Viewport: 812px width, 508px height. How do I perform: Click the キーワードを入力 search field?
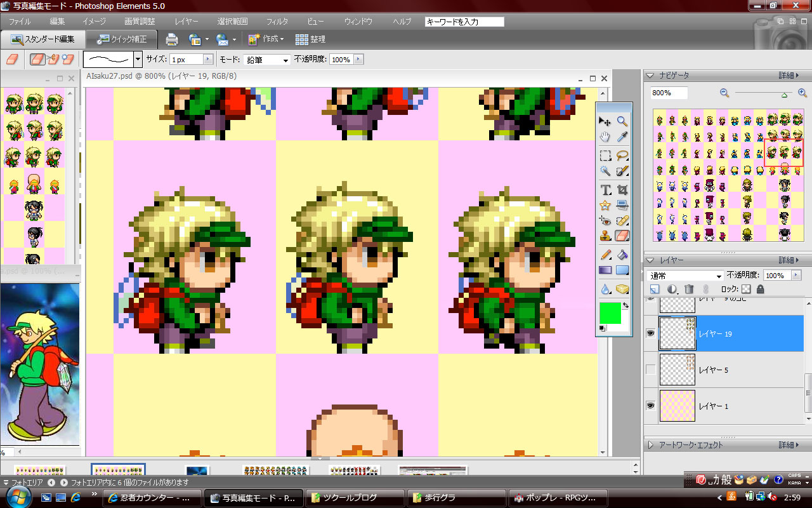(464, 22)
